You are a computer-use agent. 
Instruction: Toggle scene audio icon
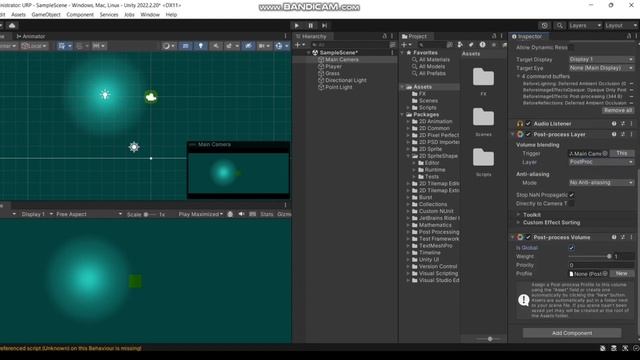[x=216, y=46]
